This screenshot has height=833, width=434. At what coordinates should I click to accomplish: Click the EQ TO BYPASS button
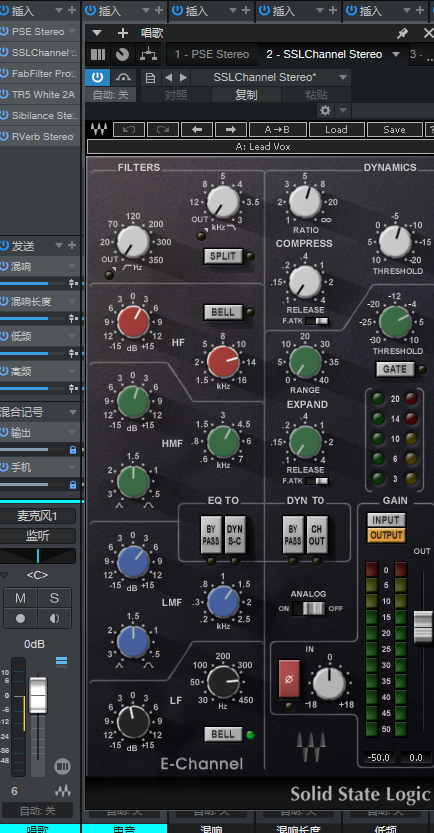click(x=211, y=535)
